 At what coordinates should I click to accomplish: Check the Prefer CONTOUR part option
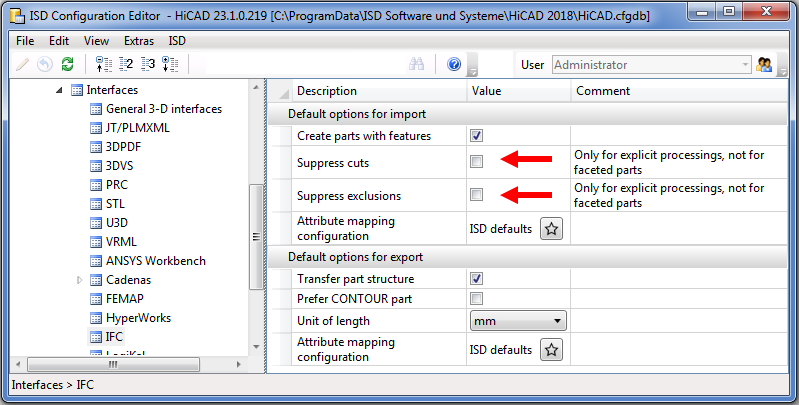[x=477, y=298]
